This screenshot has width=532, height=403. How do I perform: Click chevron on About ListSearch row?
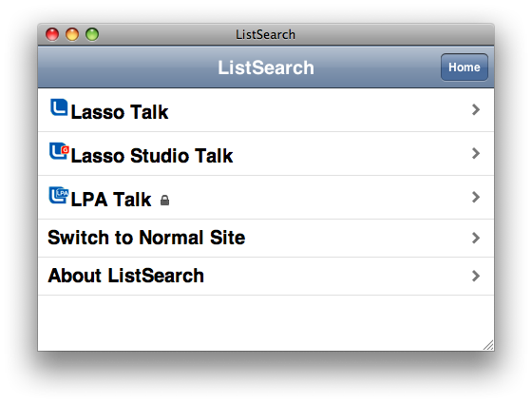476,276
